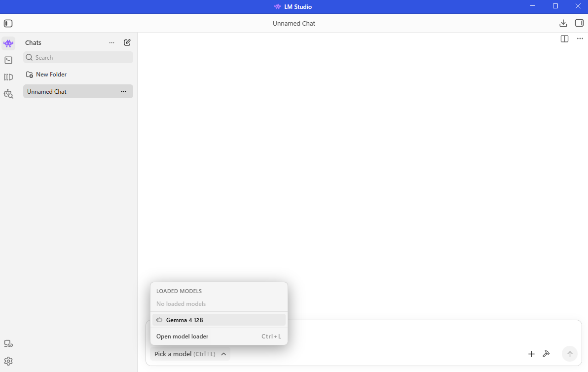Click the LOADED MODELS heading
This screenshot has height=372, width=588.
(179, 291)
